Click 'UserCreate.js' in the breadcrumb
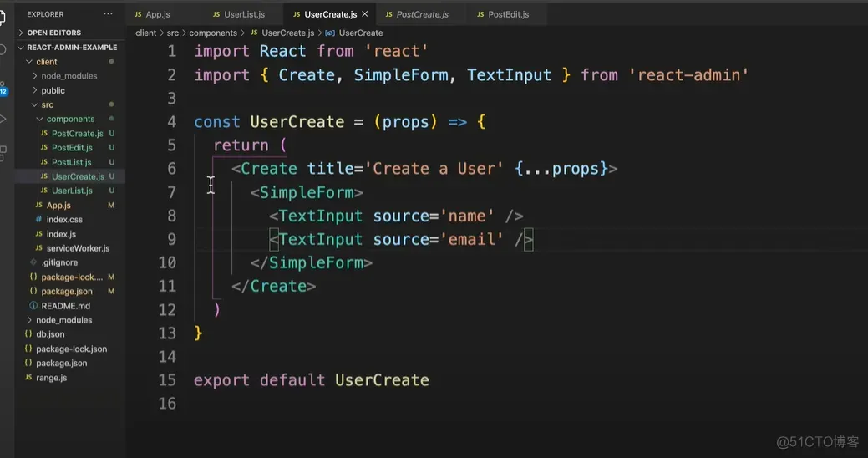 287,33
